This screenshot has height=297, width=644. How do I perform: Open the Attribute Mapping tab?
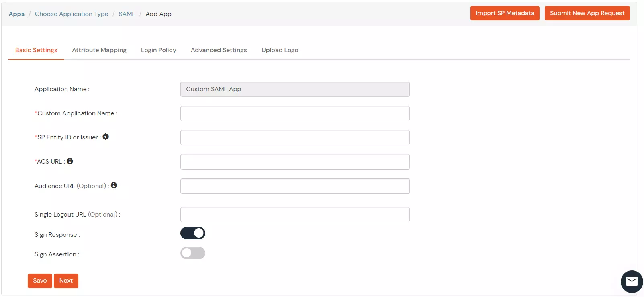click(x=99, y=50)
